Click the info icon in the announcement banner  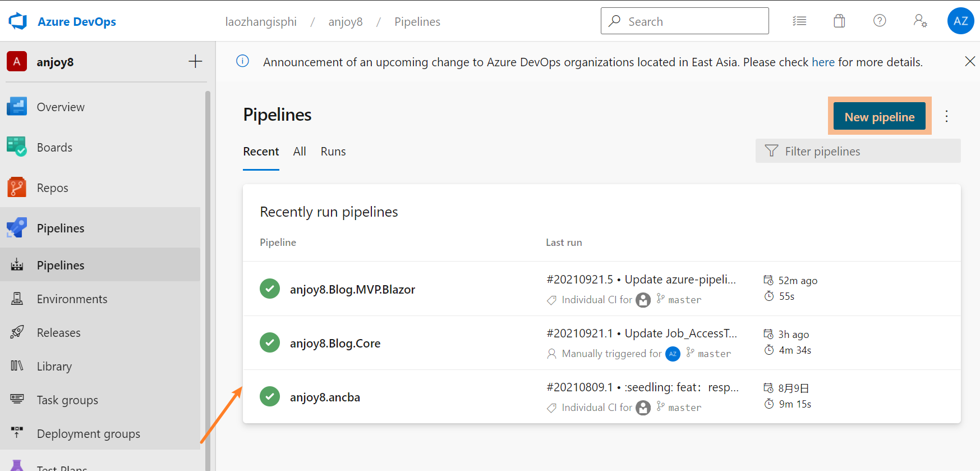[x=242, y=61]
